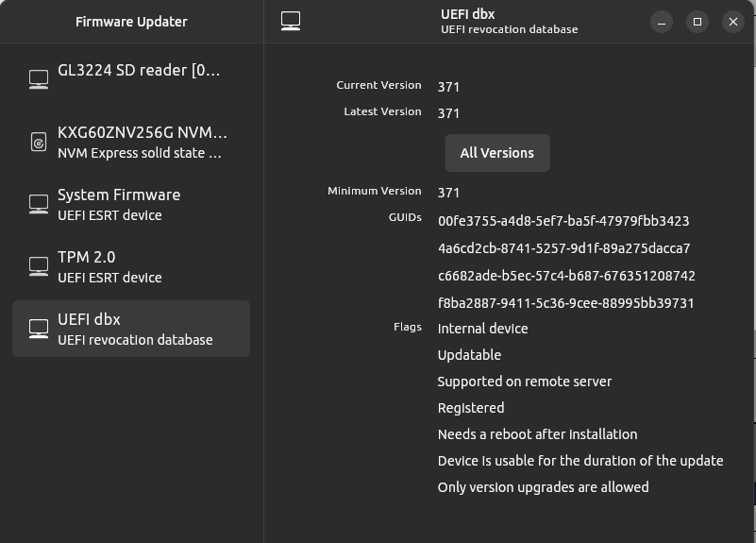The width and height of the screenshot is (756, 543).
Task: Open the All Versions button
Action: click(x=497, y=153)
